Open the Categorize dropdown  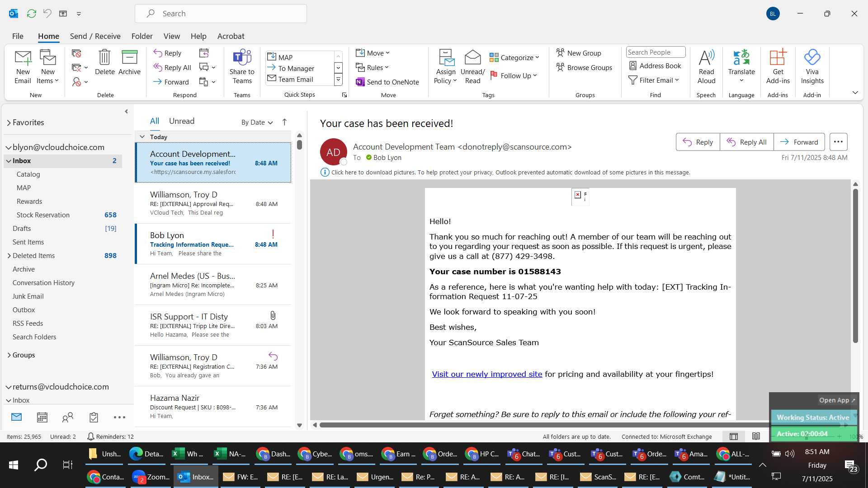point(514,58)
